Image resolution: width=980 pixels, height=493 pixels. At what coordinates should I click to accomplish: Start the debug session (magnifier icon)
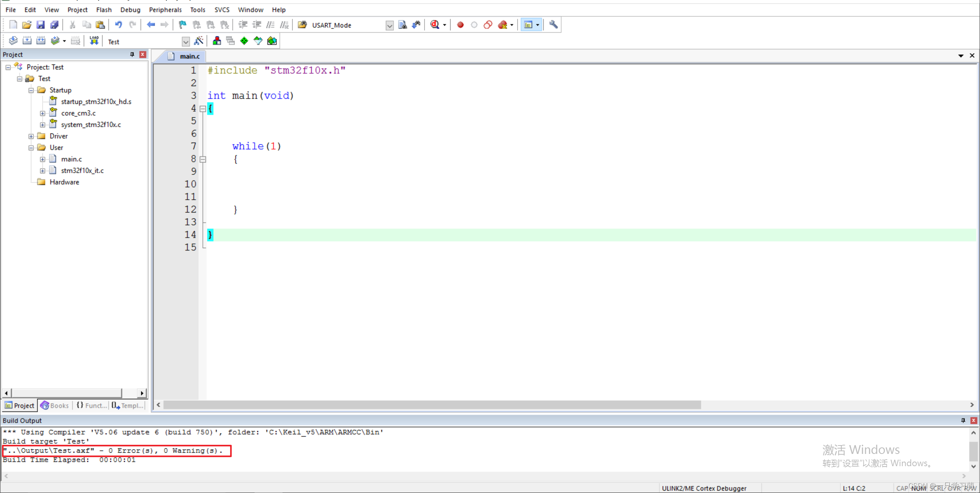[x=434, y=25]
